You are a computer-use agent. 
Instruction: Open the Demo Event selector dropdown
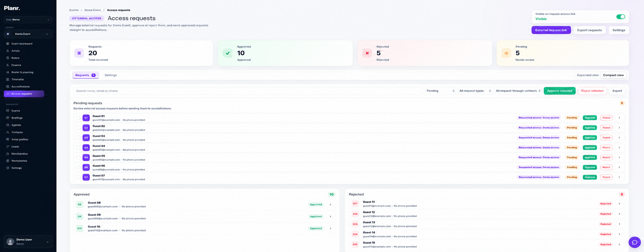(28, 34)
